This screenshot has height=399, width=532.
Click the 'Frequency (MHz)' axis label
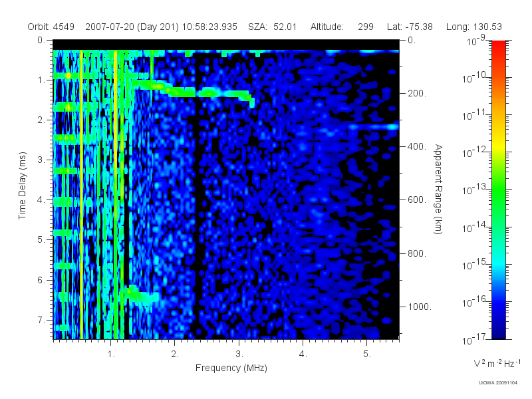[231, 368]
